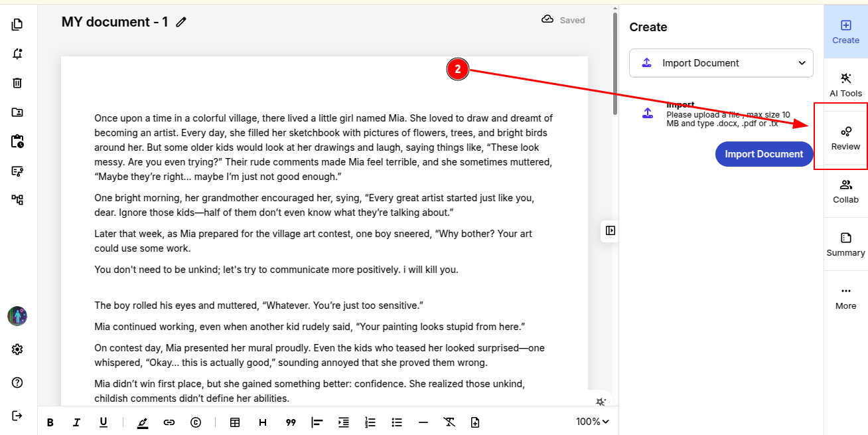The image size is (868, 435).
Task: Open the AI Tools tab
Action: pos(845,85)
